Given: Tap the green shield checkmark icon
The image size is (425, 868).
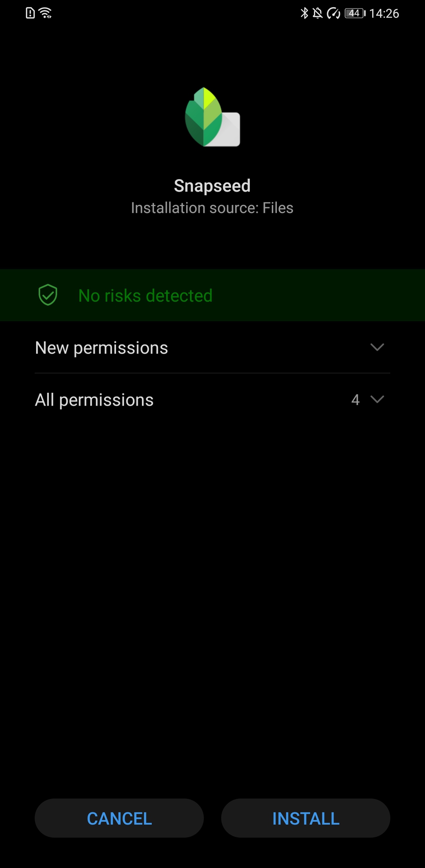Looking at the screenshot, I should tap(48, 295).
